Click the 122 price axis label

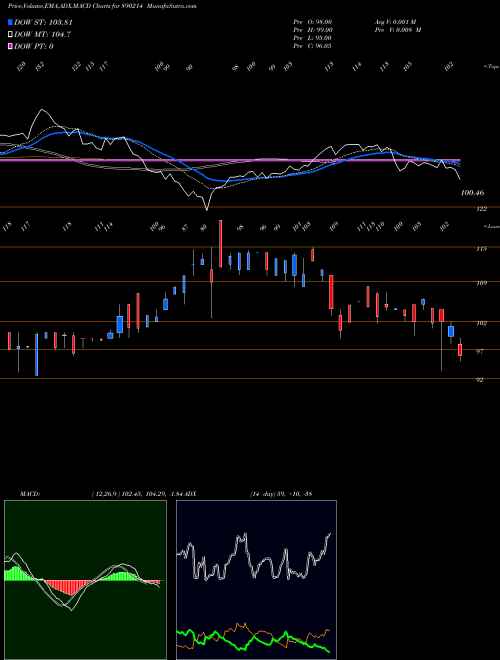[481, 209]
